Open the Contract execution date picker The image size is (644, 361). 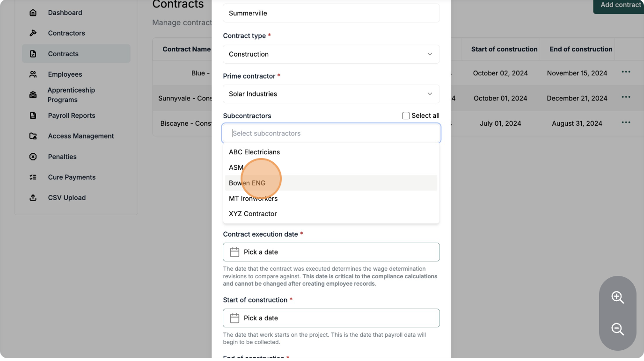point(331,252)
